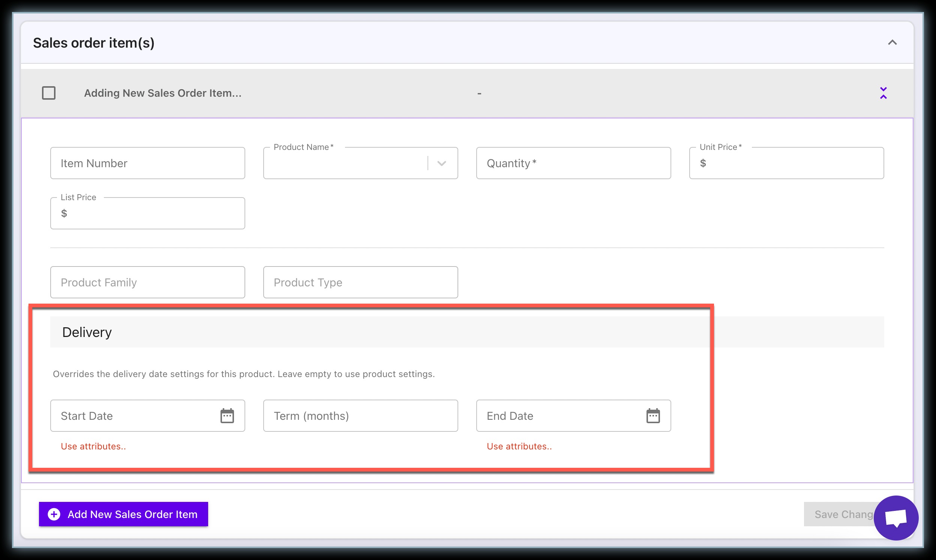Click the Start Date field
Viewport: 936px width, 560px height.
click(148, 416)
